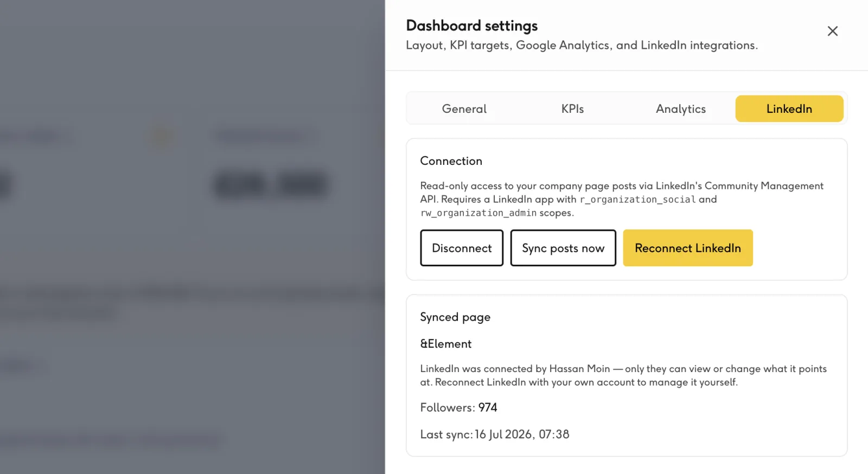The width and height of the screenshot is (868, 474).
Task: Switch to the General tab
Action: click(x=464, y=108)
